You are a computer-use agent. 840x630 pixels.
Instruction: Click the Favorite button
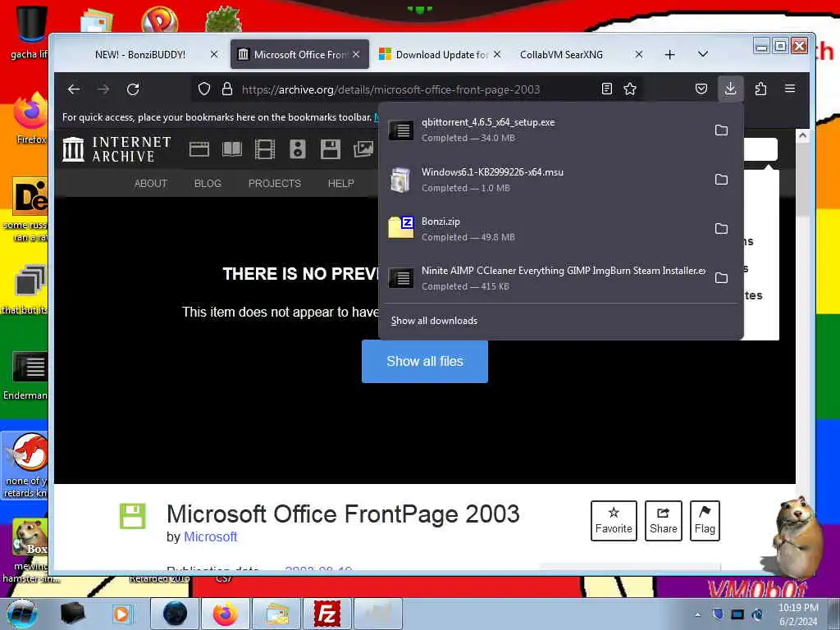(x=614, y=521)
